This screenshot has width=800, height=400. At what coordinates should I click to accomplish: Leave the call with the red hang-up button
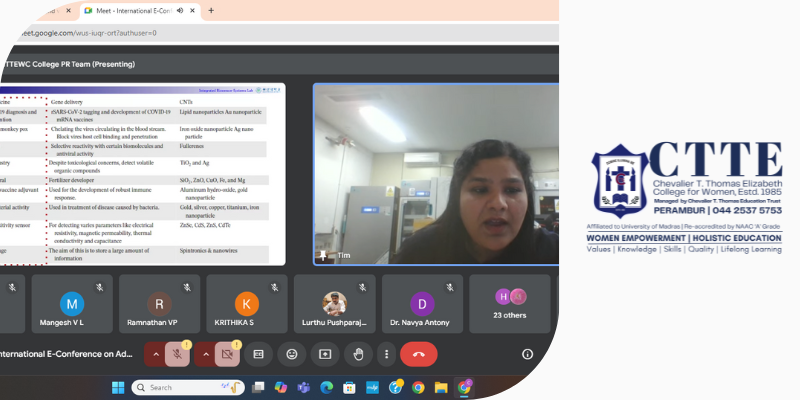[x=419, y=354]
